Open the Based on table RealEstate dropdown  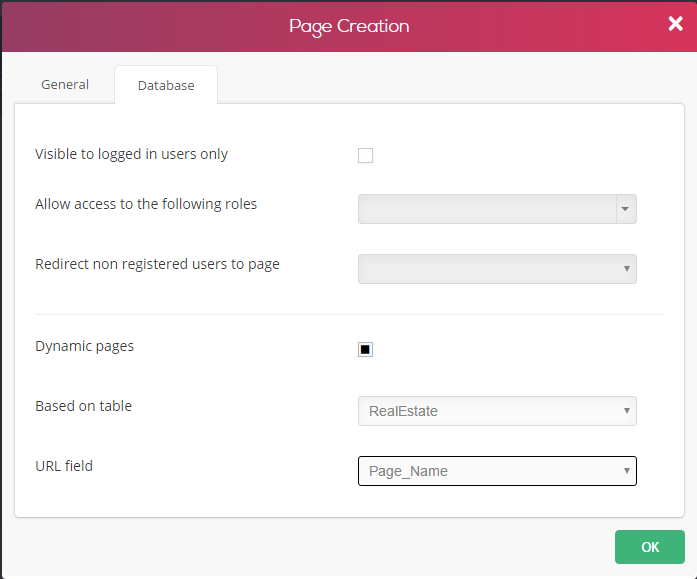[x=497, y=411]
